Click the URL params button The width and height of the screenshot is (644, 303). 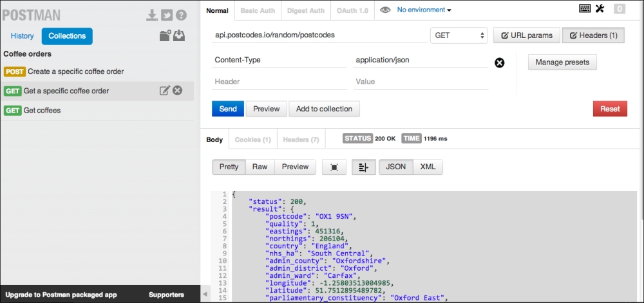tap(526, 35)
